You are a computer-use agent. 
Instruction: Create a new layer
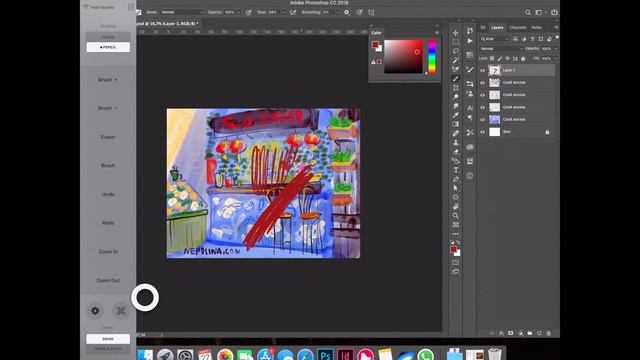coord(539,333)
